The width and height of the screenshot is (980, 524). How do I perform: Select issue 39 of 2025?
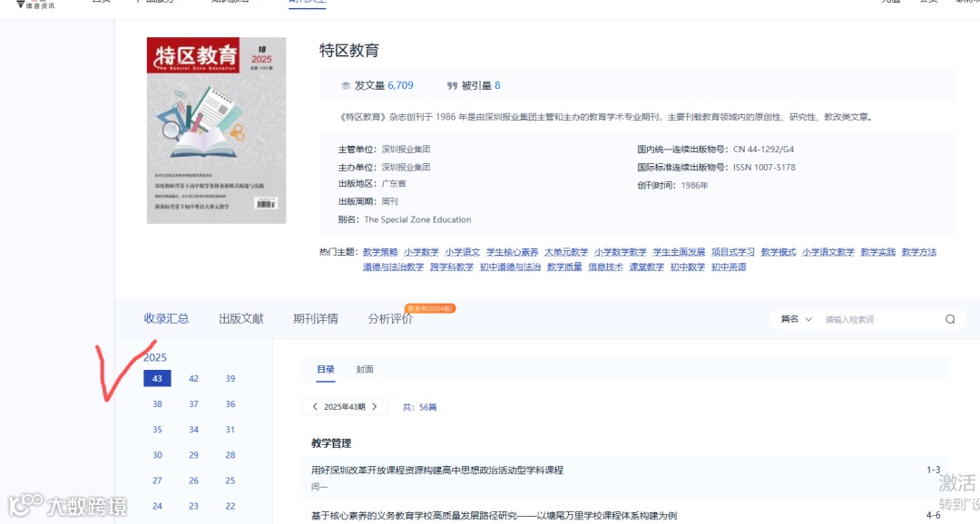click(x=230, y=378)
